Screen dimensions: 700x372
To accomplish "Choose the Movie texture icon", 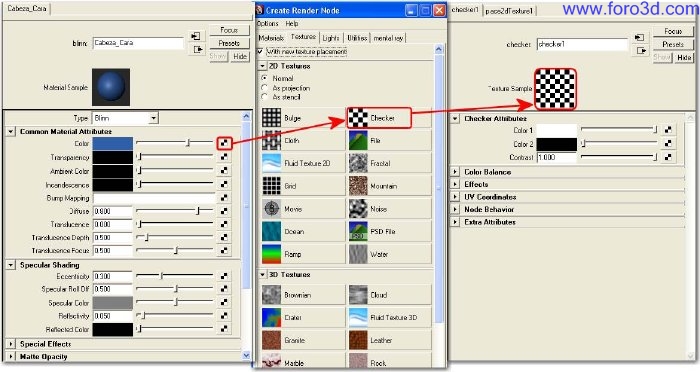I will [x=271, y=209].
